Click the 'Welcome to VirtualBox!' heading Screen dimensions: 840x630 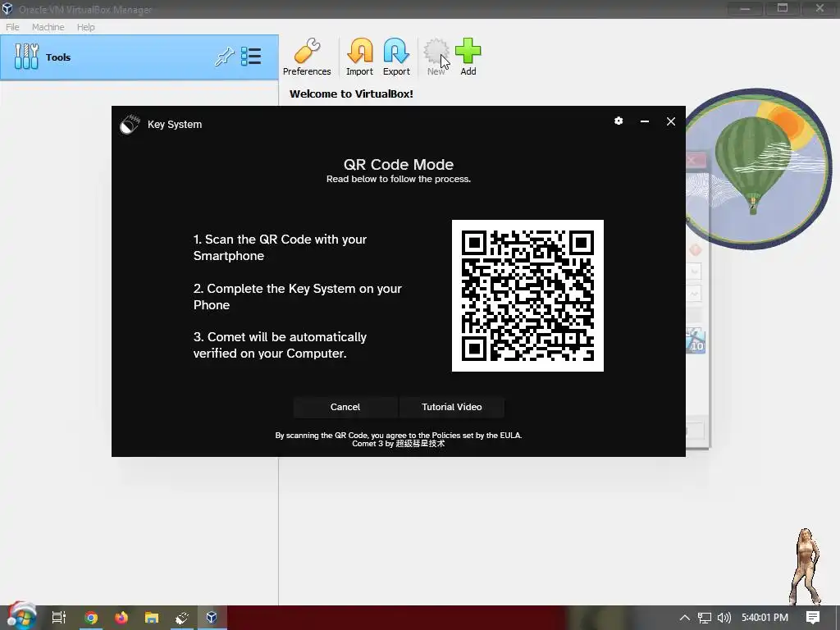pyautogui.click(x=351, y=94)
